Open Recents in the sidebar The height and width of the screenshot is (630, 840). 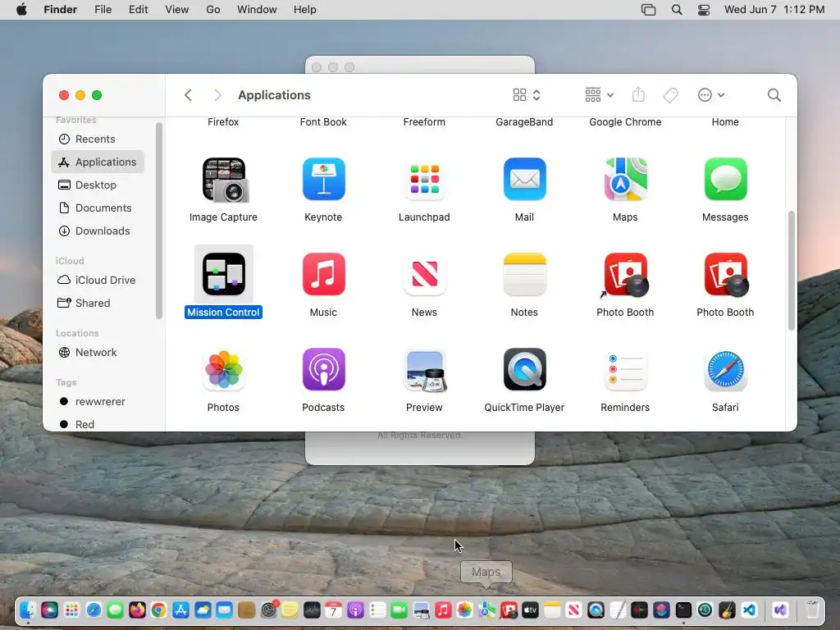pos(98,139)
